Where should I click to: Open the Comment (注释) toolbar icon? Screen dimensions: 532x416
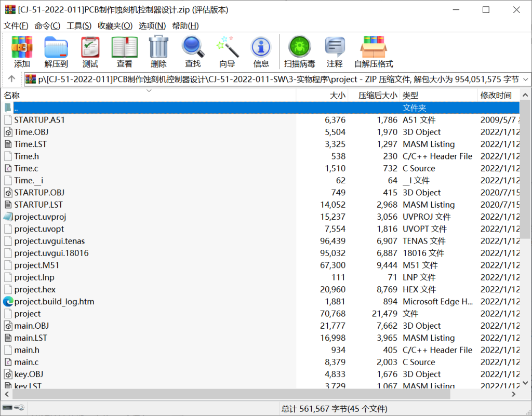point(335,52)
